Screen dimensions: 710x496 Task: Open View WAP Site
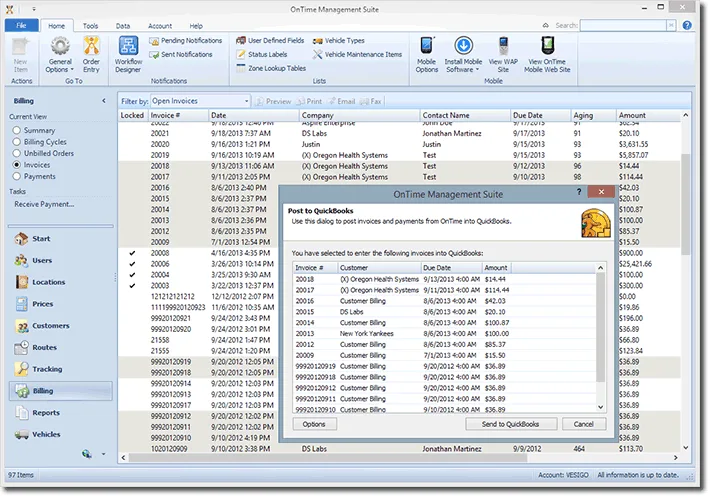(x=503, y=55)
